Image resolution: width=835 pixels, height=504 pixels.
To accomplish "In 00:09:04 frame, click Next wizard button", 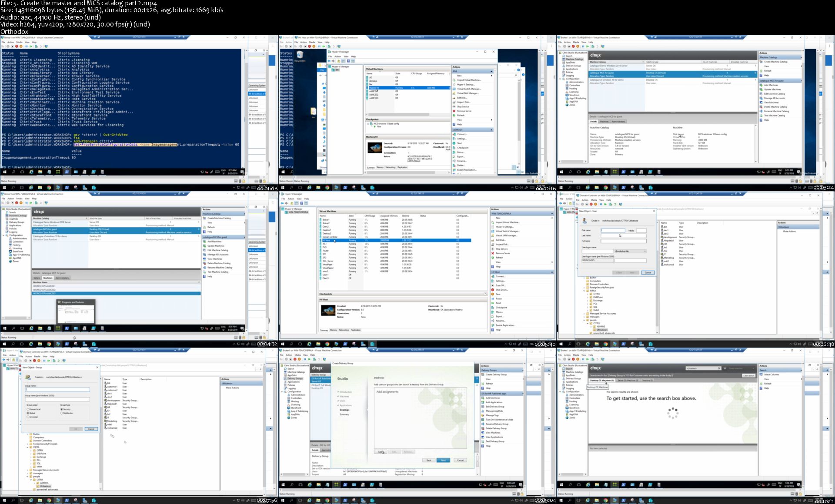I will [x=443, y=460].
